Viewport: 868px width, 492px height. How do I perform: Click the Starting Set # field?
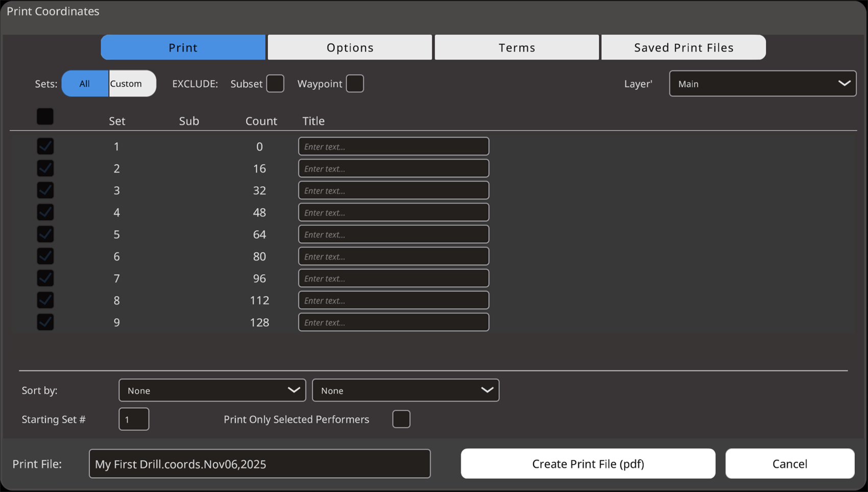134,419
